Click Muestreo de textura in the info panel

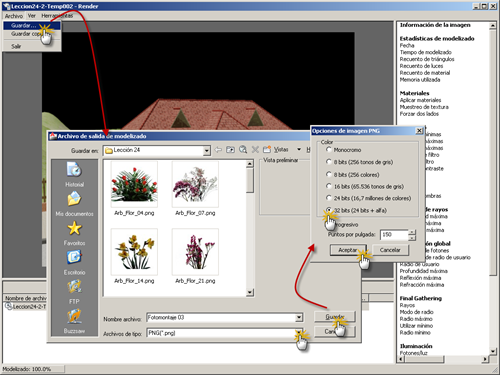tap(424, 107)
